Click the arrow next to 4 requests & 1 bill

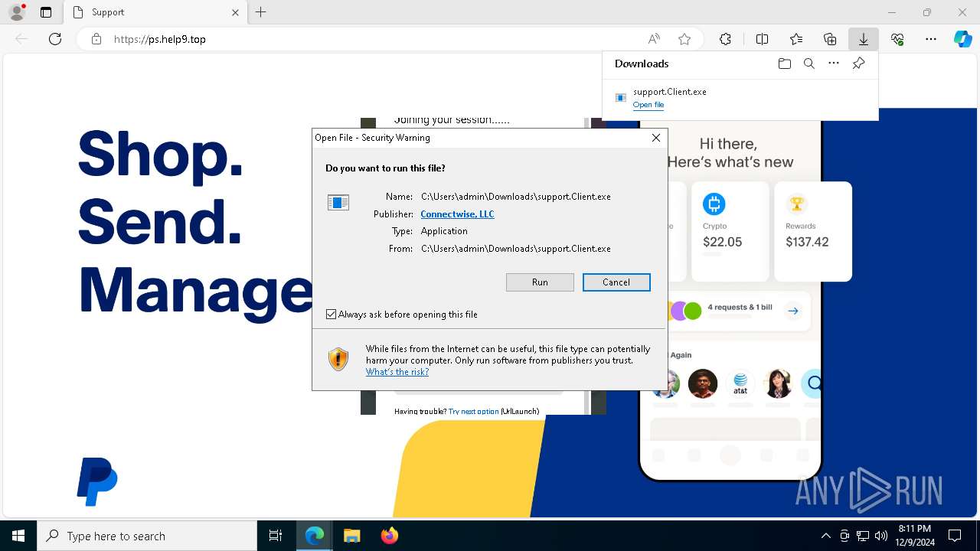793,311
